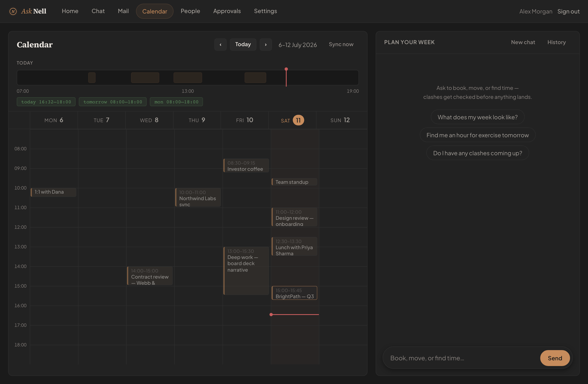This screenshot has width=588, height=384.
Task: Open the Approvals nav item
Action: coord(227,11)
